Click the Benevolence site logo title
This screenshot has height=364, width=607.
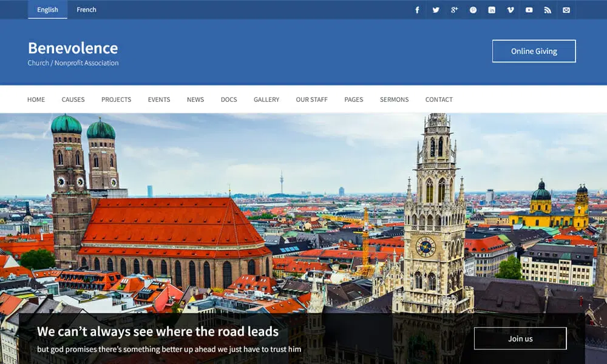click(73, 48)
